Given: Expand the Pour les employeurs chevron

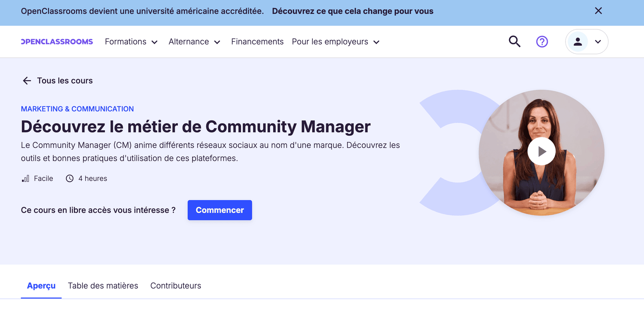Looking at the screenshot, I should [376, 42].
